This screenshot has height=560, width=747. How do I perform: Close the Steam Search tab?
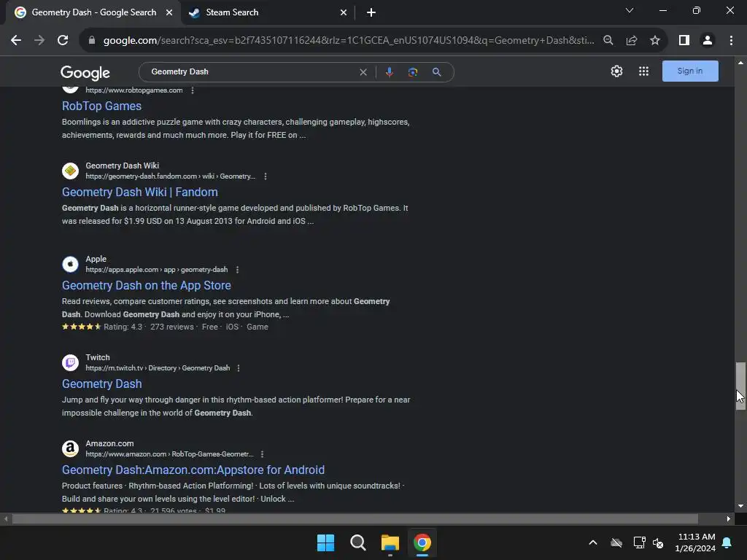click(344, 13)
